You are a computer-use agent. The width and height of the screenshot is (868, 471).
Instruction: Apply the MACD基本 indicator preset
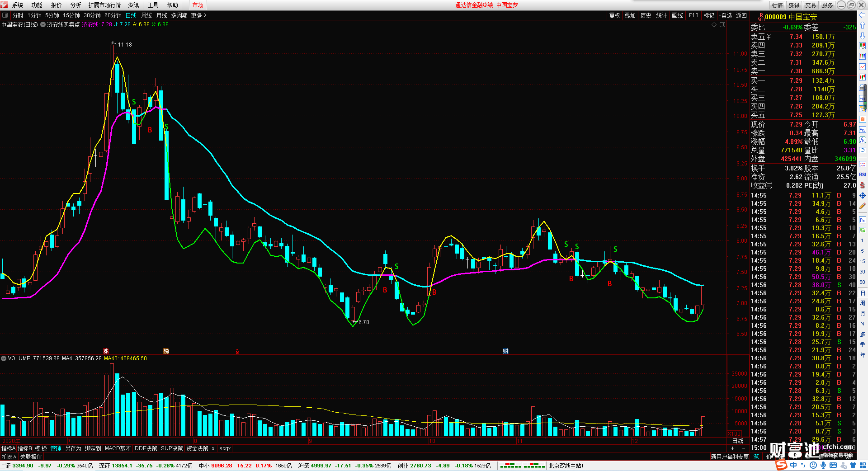coord(118,448)
